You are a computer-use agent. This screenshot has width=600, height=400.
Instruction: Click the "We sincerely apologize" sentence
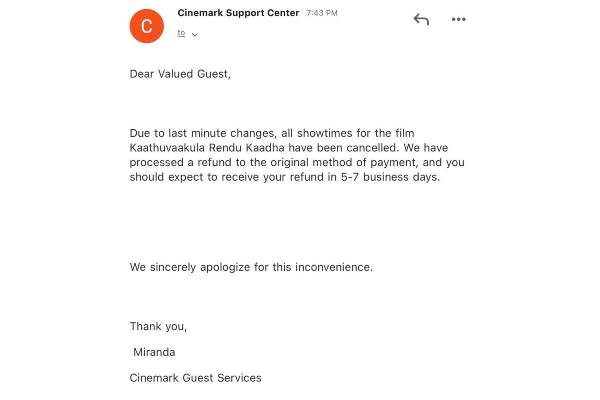coord(190,267)
